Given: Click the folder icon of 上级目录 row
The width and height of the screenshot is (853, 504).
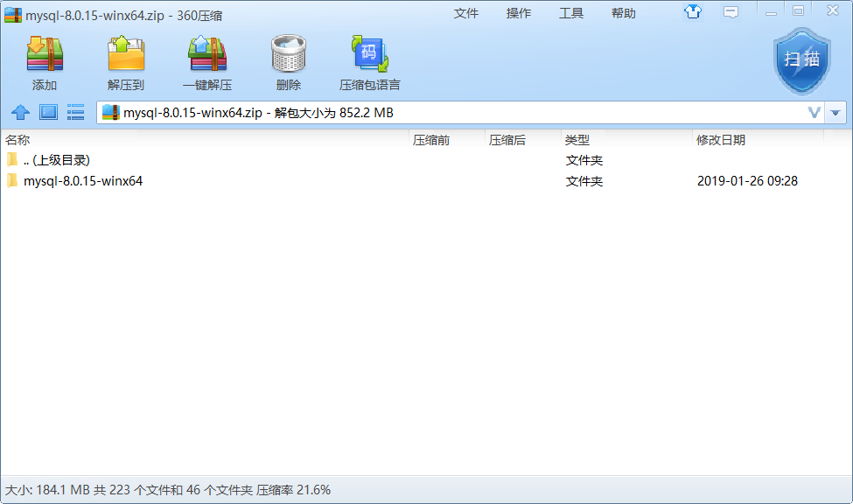Looking at the screenshot, I should pos(12,159).
